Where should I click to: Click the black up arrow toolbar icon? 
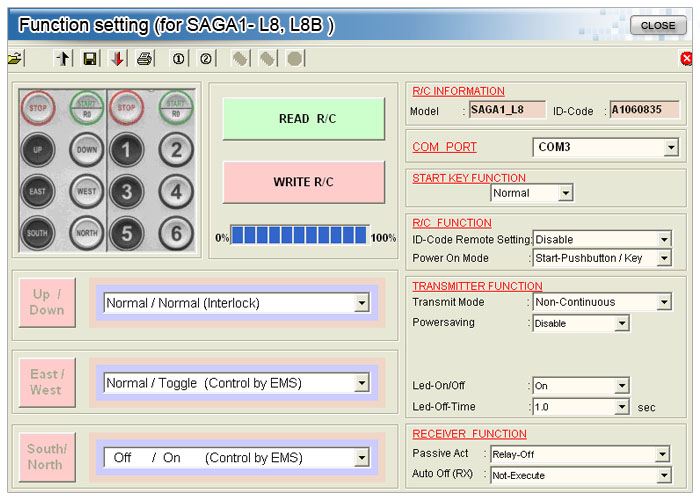pos(64,59)
